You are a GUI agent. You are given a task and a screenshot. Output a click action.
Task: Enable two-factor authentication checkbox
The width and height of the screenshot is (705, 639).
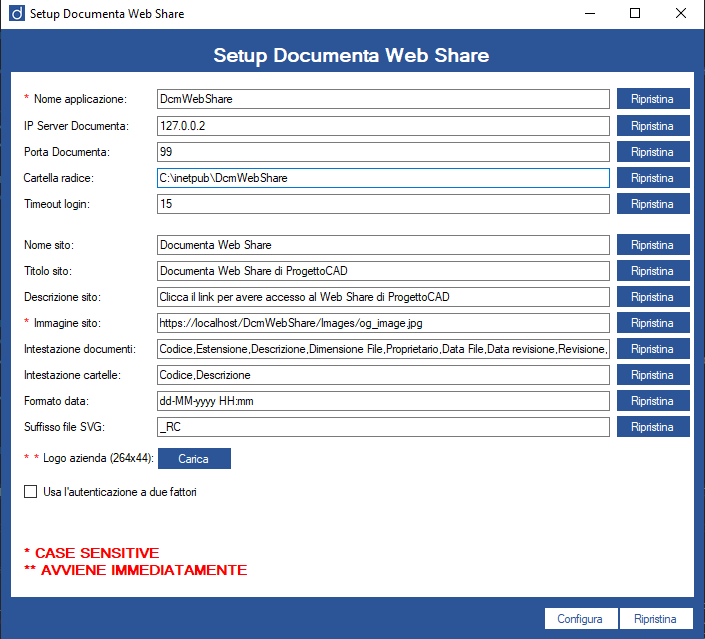[x=31, y=492]
